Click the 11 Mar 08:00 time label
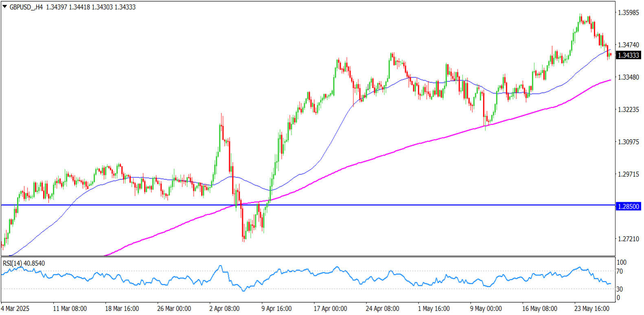644x315 pixels. [x=70, y=308]
